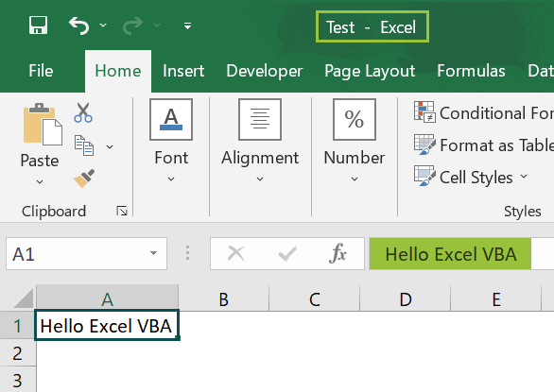Viewport: 554px width, 392px height.
Task: Click the Alignment group icon
Action: click(x=260, y=119)
